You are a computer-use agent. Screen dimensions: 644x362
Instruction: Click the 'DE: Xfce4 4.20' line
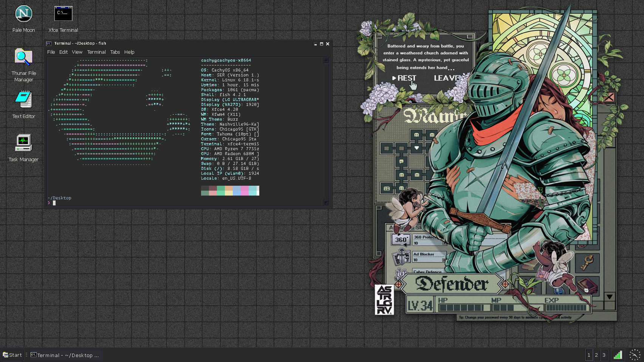tap(220, 110)
